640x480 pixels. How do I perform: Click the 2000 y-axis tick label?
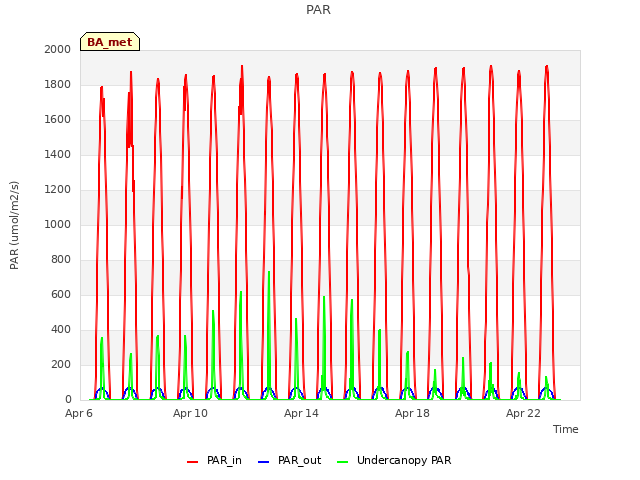[58, 49]
